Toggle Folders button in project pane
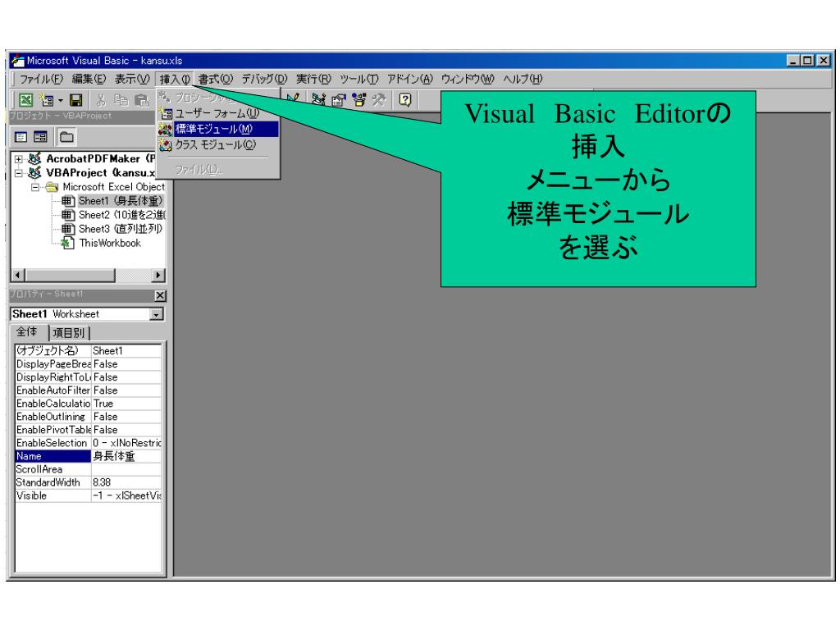 pos(67,137)
